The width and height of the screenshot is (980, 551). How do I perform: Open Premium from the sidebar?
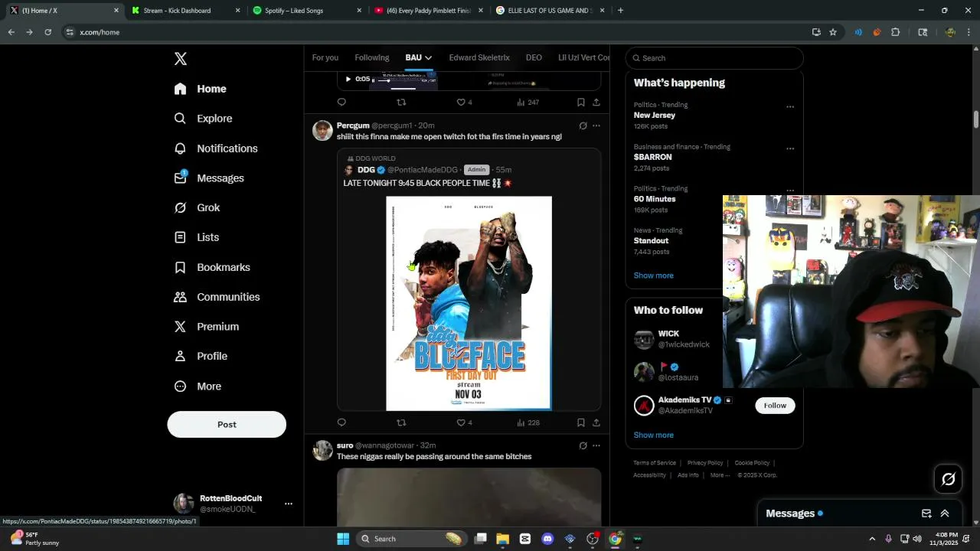[x=206, y=327]
